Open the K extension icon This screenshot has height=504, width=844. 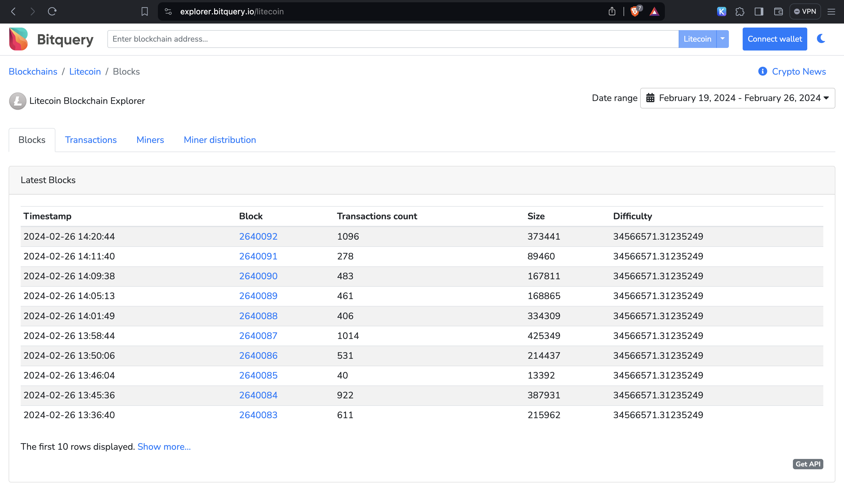[721, 11]
